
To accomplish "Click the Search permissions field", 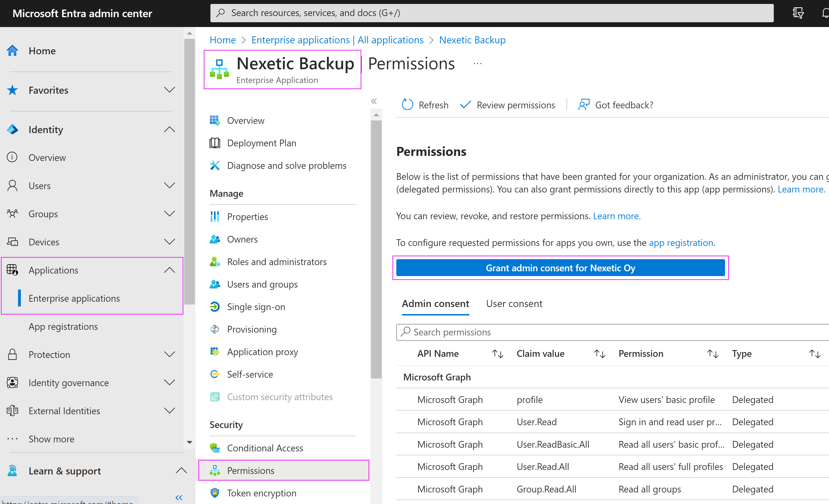I will [613, 332].
